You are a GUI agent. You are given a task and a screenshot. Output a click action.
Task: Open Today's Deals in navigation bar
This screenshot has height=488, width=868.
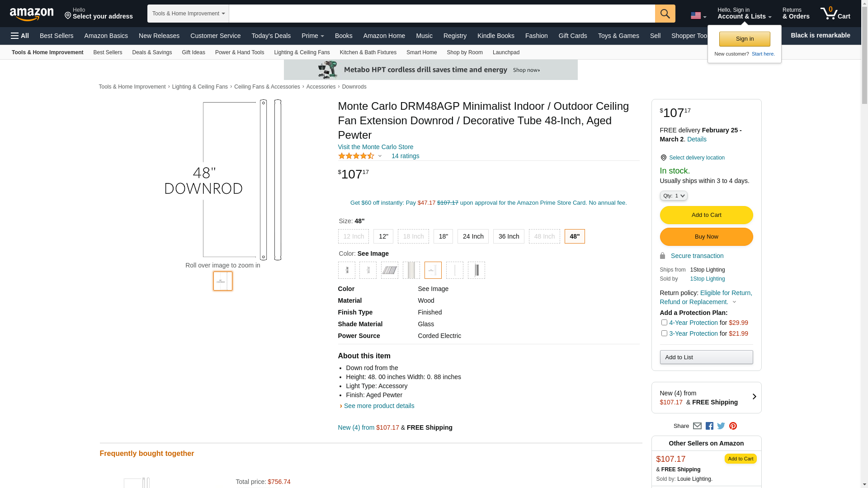(x=271, y=36)
